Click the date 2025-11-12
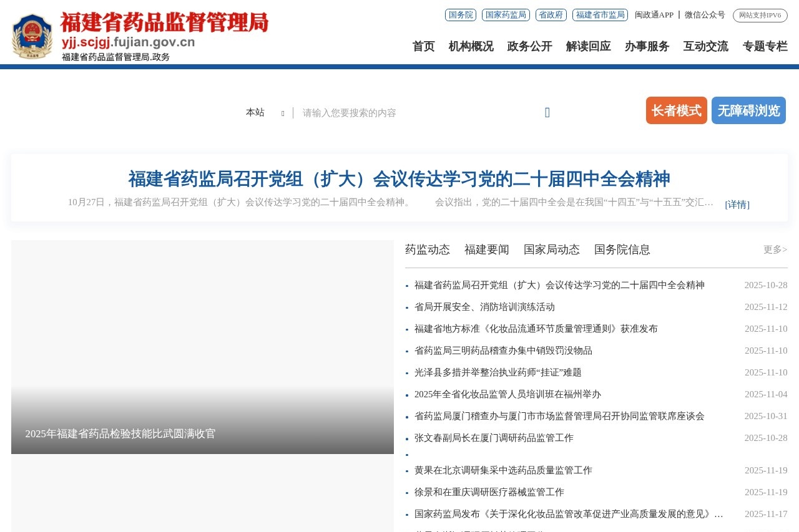Screen dimensions: 799x532 766,307
